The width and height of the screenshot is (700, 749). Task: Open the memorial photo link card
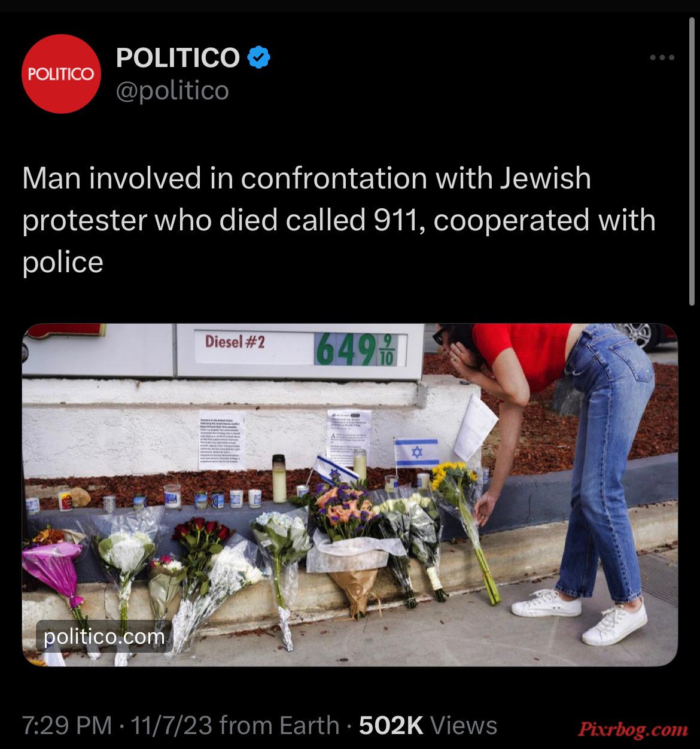350,495
